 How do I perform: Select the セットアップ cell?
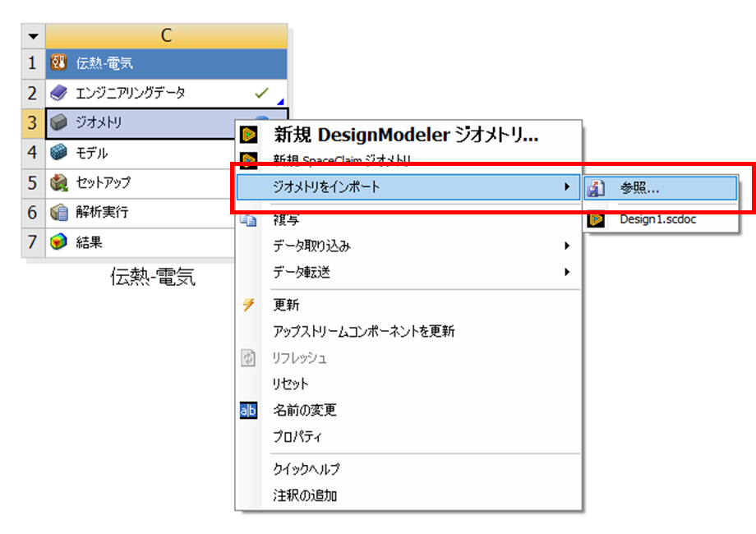141,183
